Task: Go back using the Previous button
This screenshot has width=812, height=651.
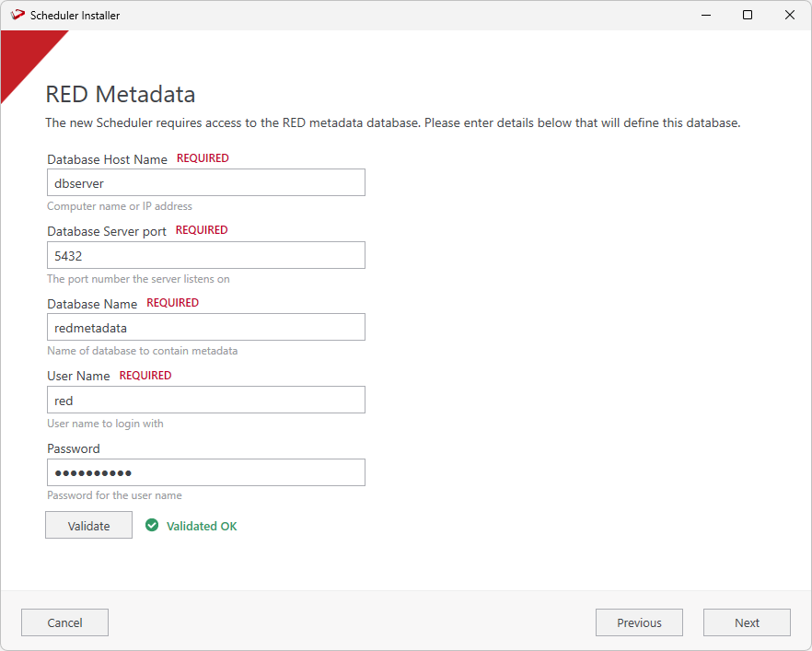Action: 639,622
